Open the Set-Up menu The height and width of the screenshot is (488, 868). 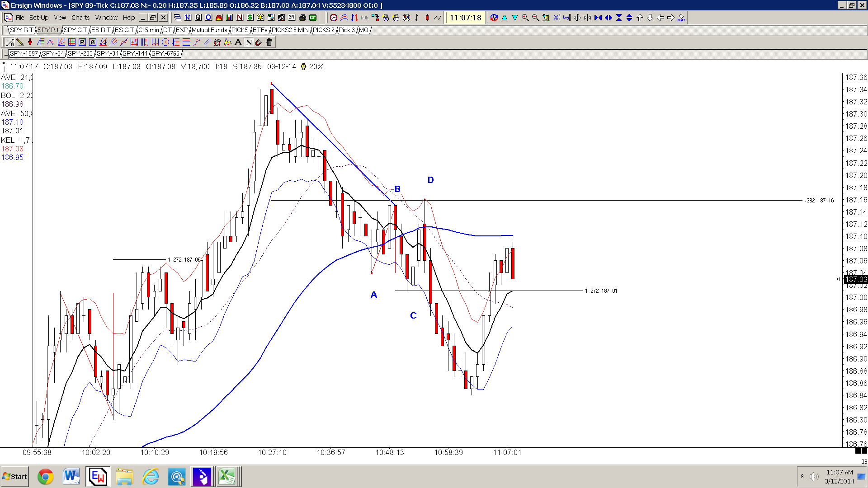tap(39, 18)
